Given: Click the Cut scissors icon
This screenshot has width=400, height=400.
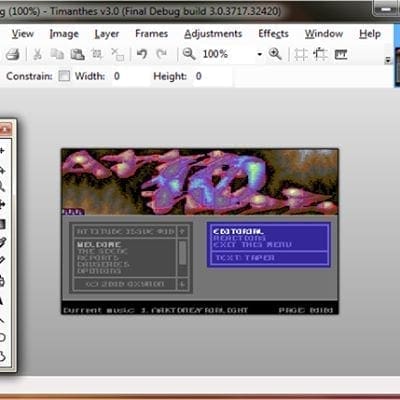Looking at the screenshot, I should (37, 54).
